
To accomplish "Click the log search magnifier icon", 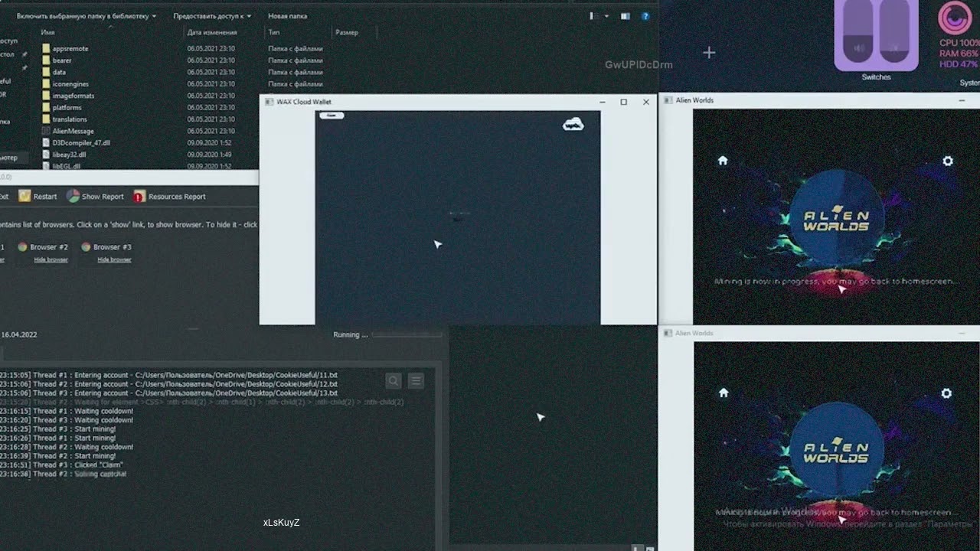I will (394, 381).
